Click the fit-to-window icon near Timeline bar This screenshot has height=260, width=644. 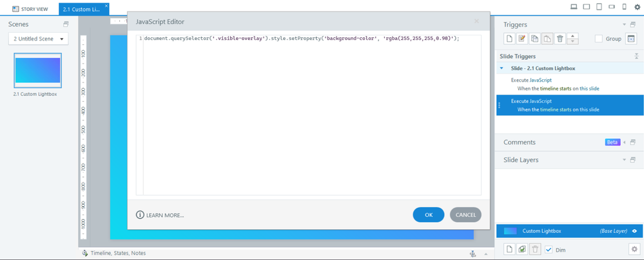click(x=473, y=254)
